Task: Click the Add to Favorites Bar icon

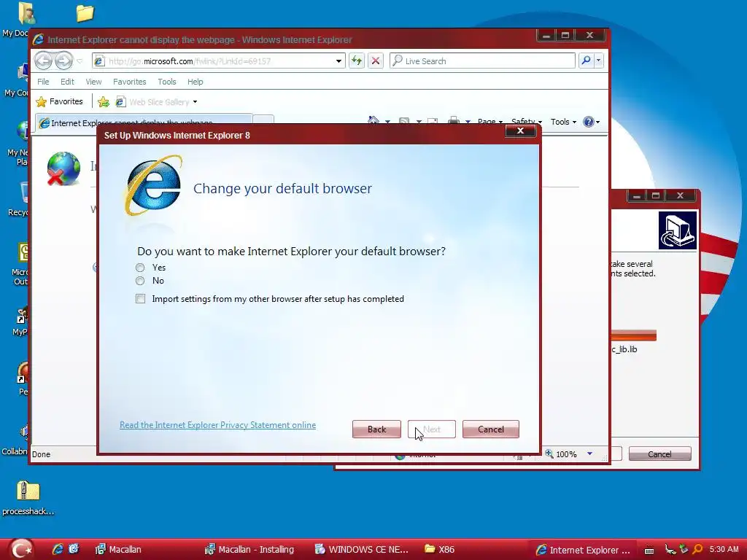Action: [x=104, y=101]
